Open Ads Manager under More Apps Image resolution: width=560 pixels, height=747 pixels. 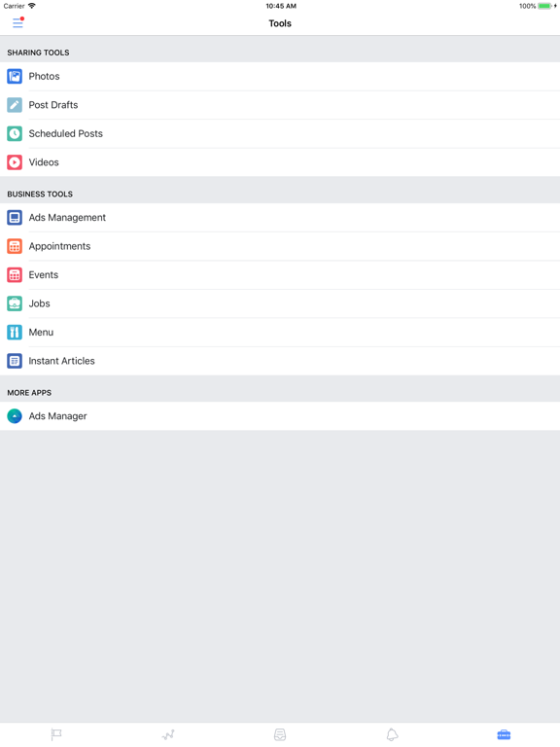(280, 416)
